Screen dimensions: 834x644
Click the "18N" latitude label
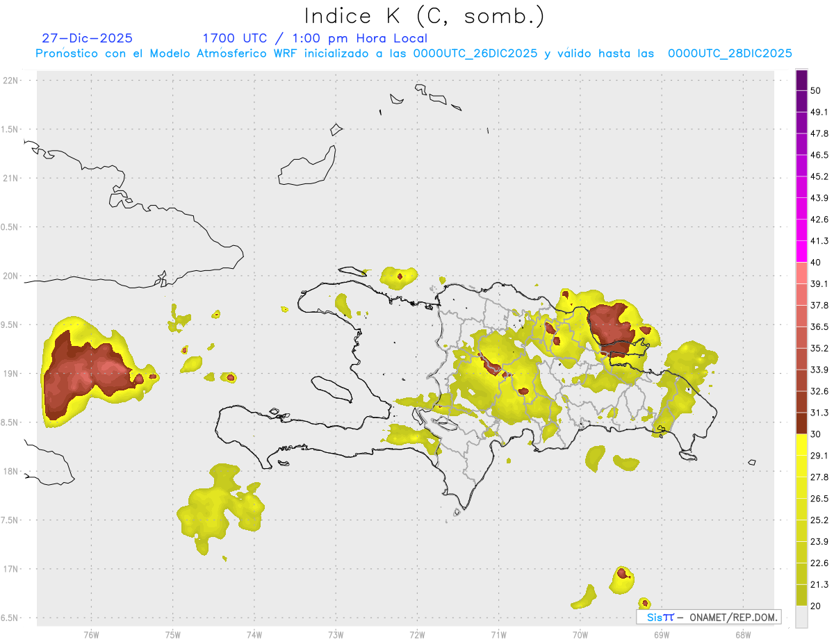pyautogui.click(x=12, y=471)
